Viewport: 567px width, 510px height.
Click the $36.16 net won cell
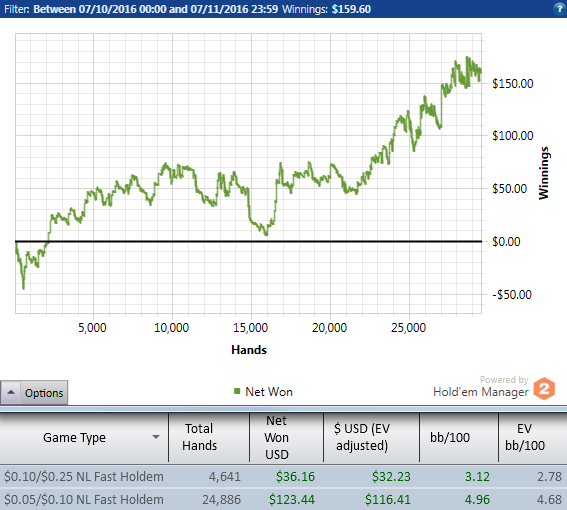(x=295, y=476)
